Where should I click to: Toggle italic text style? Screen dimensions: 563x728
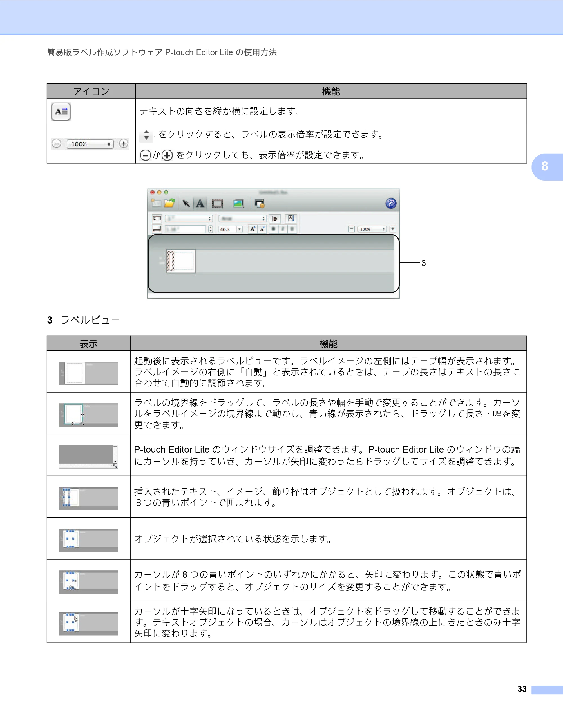click(x=283, y=229)
